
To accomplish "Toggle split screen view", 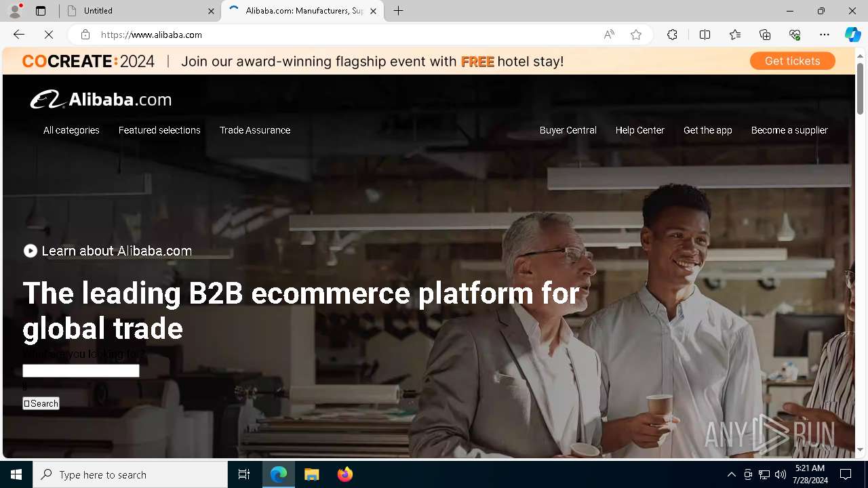I will (705, 35).
